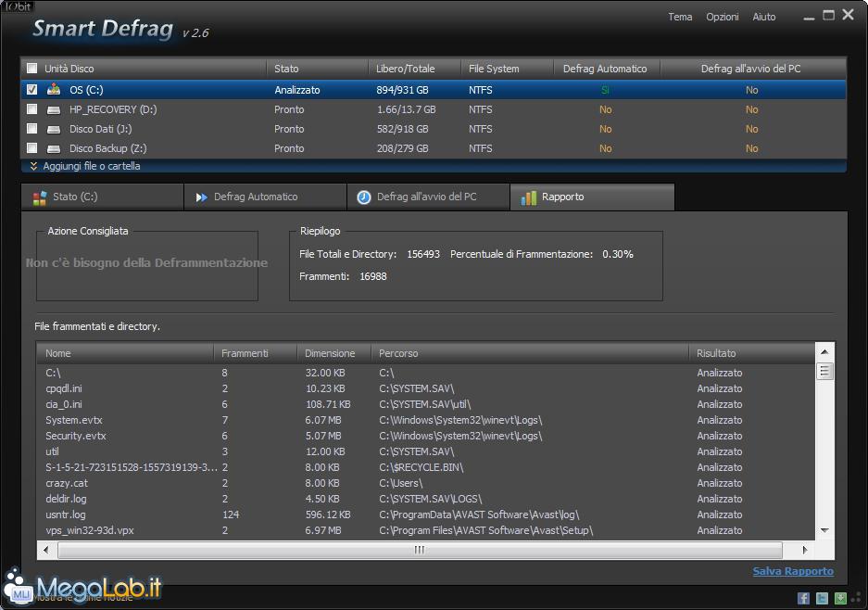Open the Tema menu

coord(680,17)
